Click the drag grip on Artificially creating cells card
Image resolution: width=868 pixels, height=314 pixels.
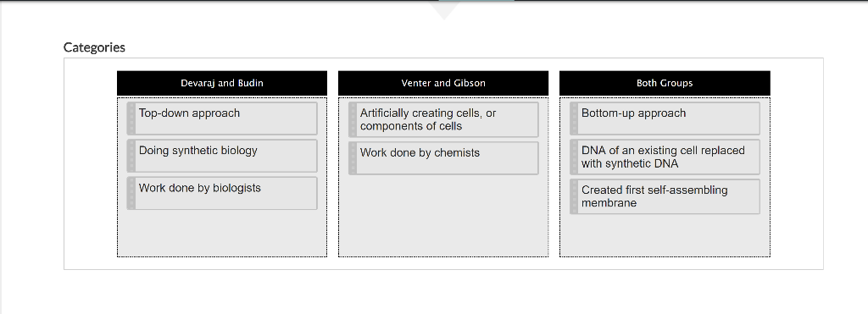click(353, 119)
